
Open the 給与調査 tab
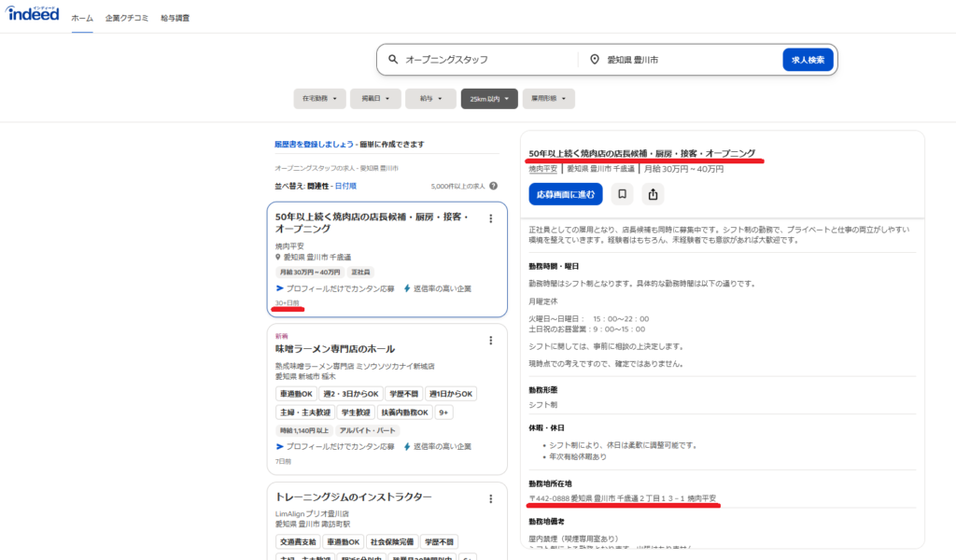coord(175,18)
